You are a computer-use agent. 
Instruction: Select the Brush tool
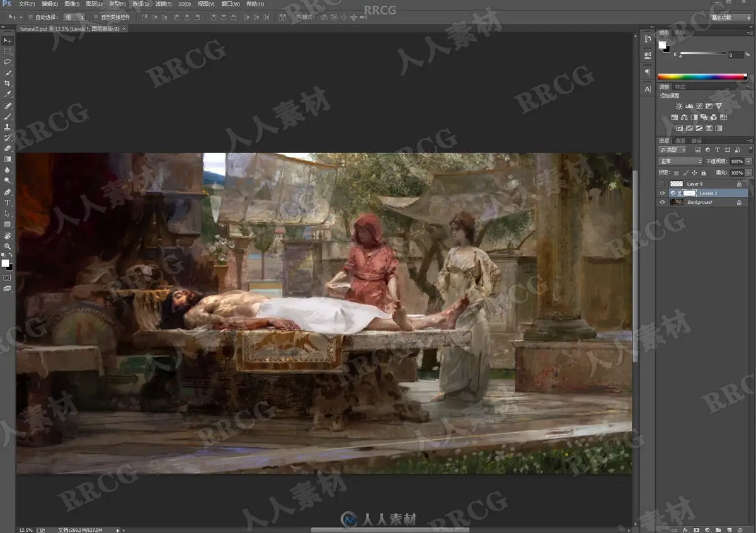pyautogui.click(x=8, y=117)
